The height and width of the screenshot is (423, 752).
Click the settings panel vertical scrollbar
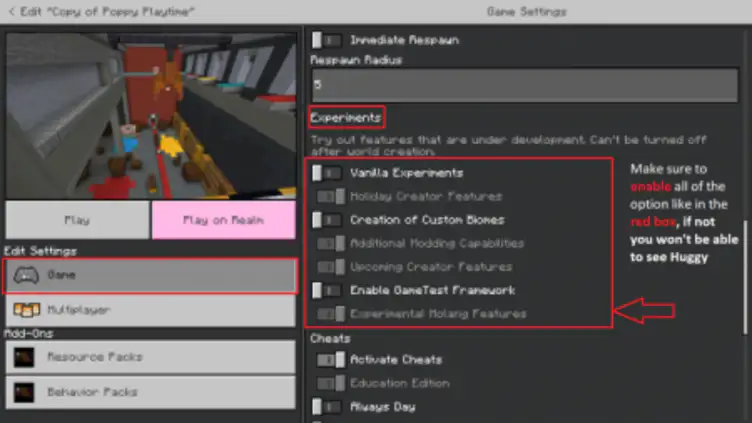click(x=745, y=277)
